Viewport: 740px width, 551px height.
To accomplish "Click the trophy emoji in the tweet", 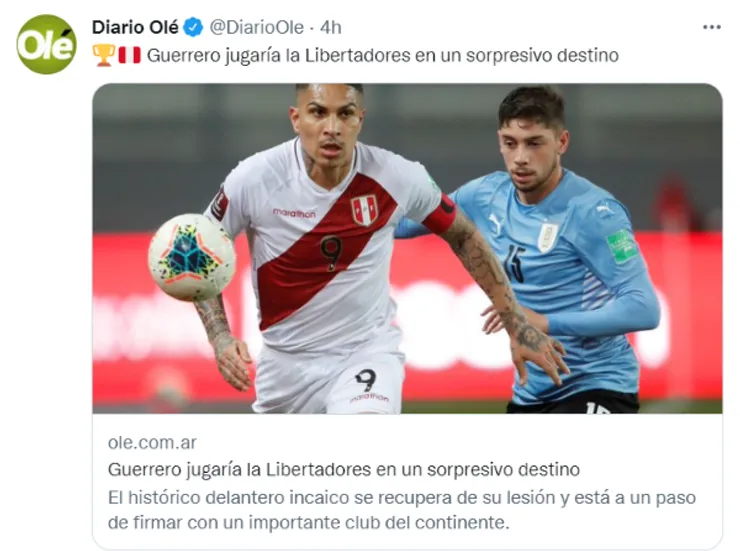I will pos(103,55).
